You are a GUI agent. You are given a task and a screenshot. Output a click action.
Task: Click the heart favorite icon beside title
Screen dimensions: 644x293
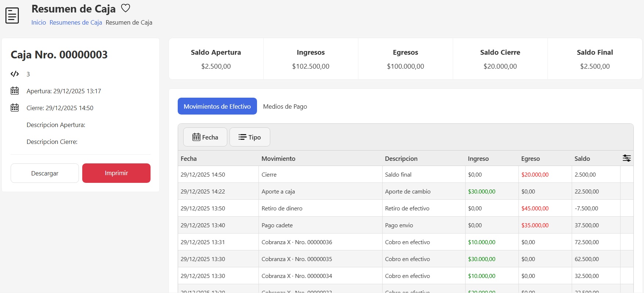(126, 8)
